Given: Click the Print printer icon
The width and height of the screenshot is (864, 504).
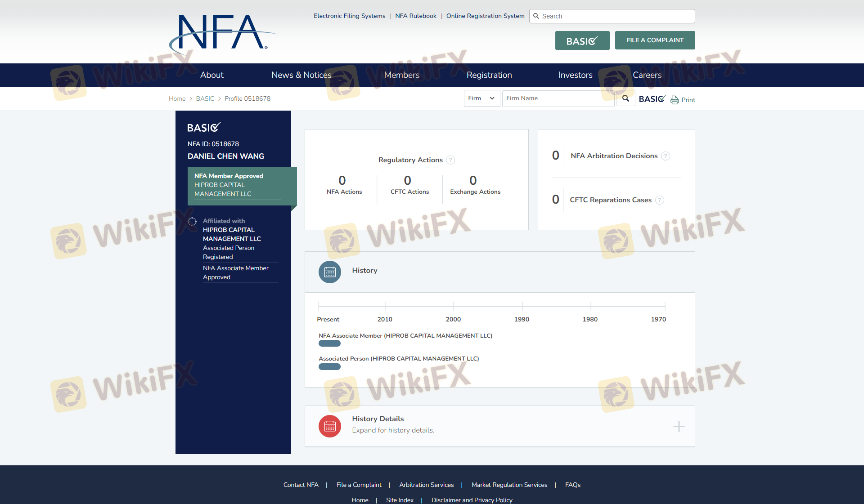Looking at the screenshot, I should pyautogui.click(x=675, y=100).
